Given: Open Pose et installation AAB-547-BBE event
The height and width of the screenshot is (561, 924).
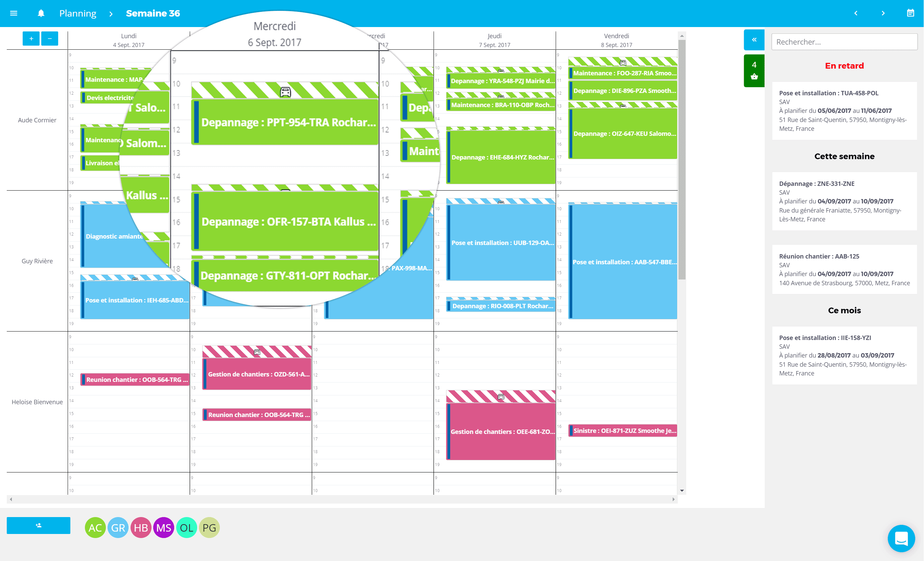Looking at the screenshot, I should click(623, 262).
